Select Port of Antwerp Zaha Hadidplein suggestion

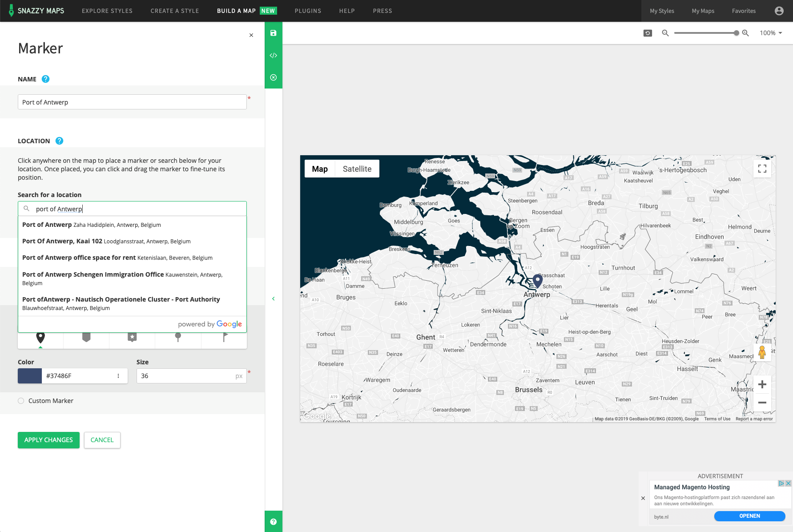pos(132,225)
